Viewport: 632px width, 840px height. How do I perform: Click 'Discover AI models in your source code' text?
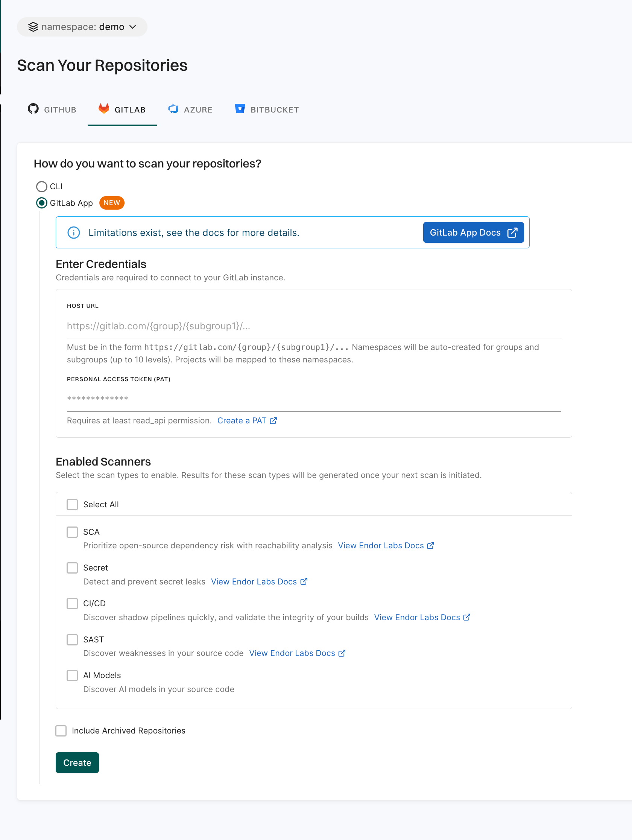tap(159, 689)
